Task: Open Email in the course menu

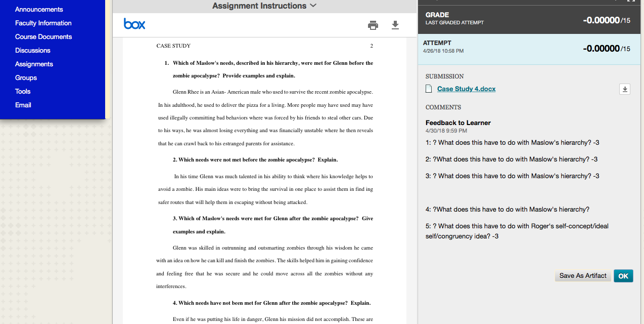Action: (23, 105)
